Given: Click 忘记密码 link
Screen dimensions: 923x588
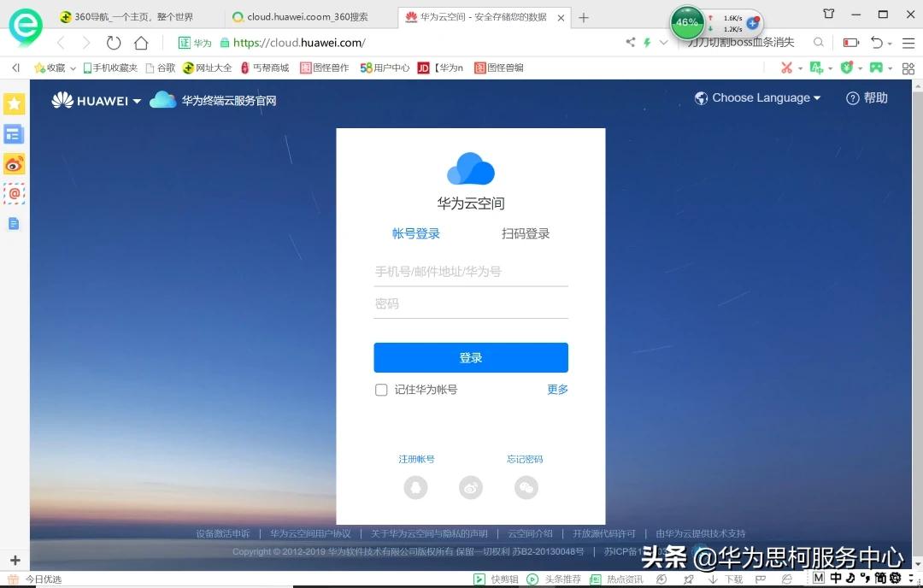Looking at the screenshot, I should pos(525,459).
